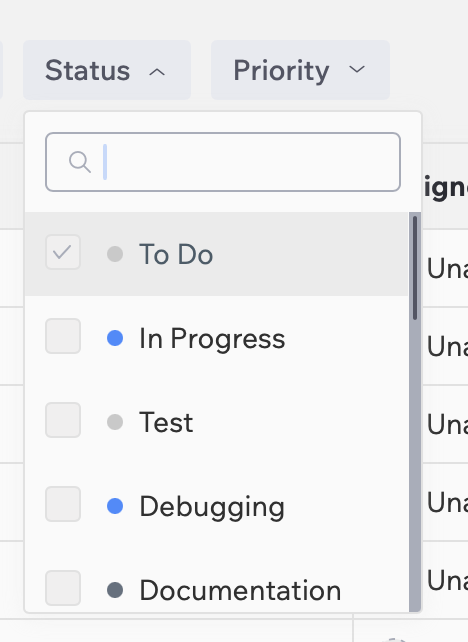Open the Priority filter dropdown
This screenshot has height=642, width=468.
pyautogui.click(x=300, y=70)
